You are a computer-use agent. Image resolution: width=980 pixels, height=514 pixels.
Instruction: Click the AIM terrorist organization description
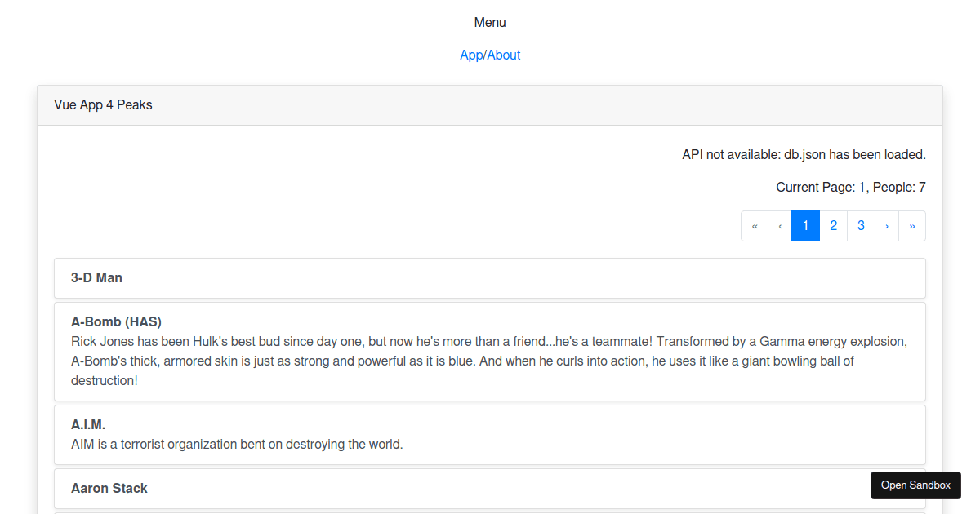point(237,445)
